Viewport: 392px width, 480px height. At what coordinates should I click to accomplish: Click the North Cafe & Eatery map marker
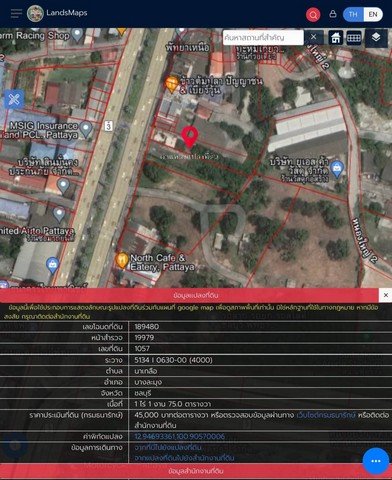point(122,261)
